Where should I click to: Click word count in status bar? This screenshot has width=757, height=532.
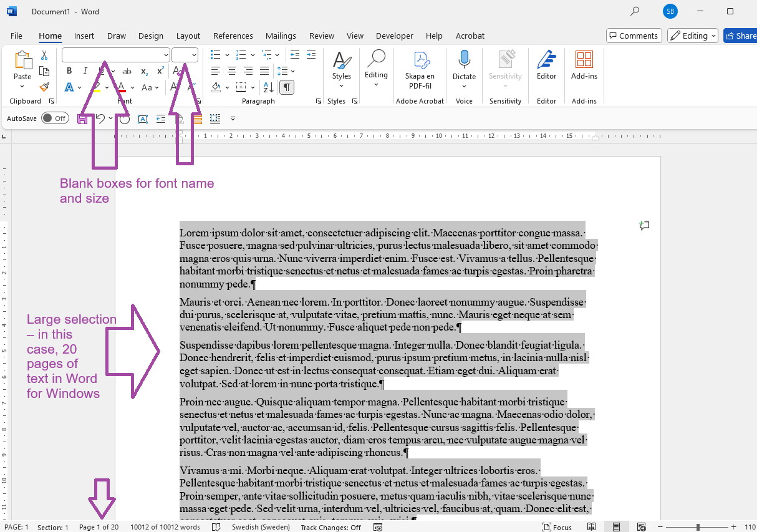pos(165,527)
